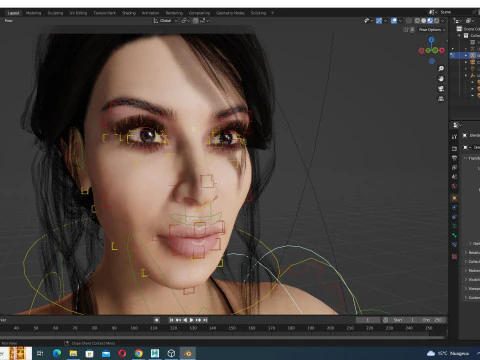The width and height of the screenshot is (480, 360).
Task: Open overlays options dropdown arrow
Action: 400,21
